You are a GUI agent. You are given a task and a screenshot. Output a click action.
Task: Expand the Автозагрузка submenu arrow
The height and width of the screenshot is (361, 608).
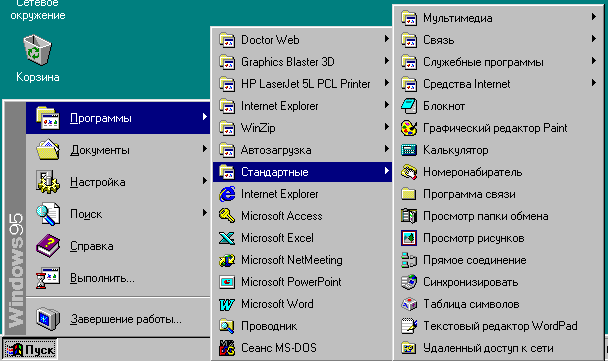point(387,149)
